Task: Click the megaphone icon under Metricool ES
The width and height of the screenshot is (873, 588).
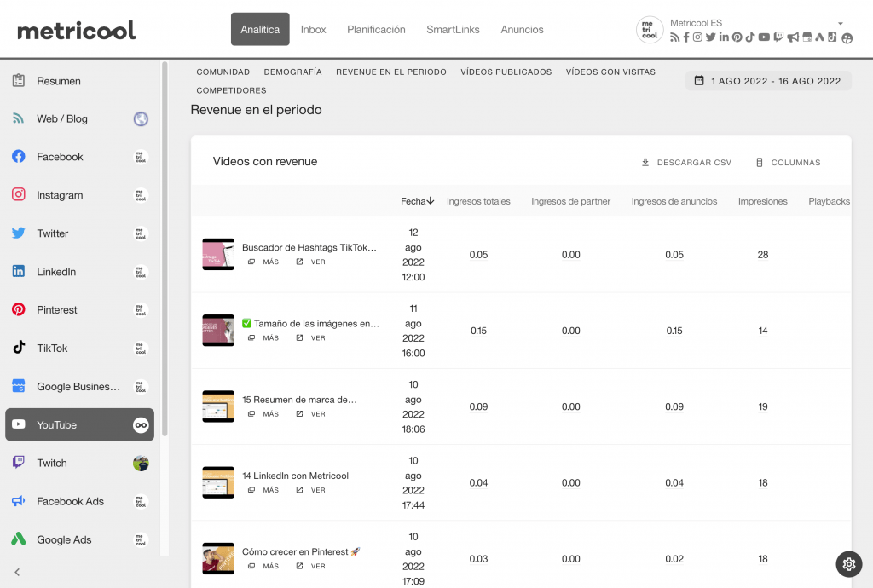Action: [793, 37]
